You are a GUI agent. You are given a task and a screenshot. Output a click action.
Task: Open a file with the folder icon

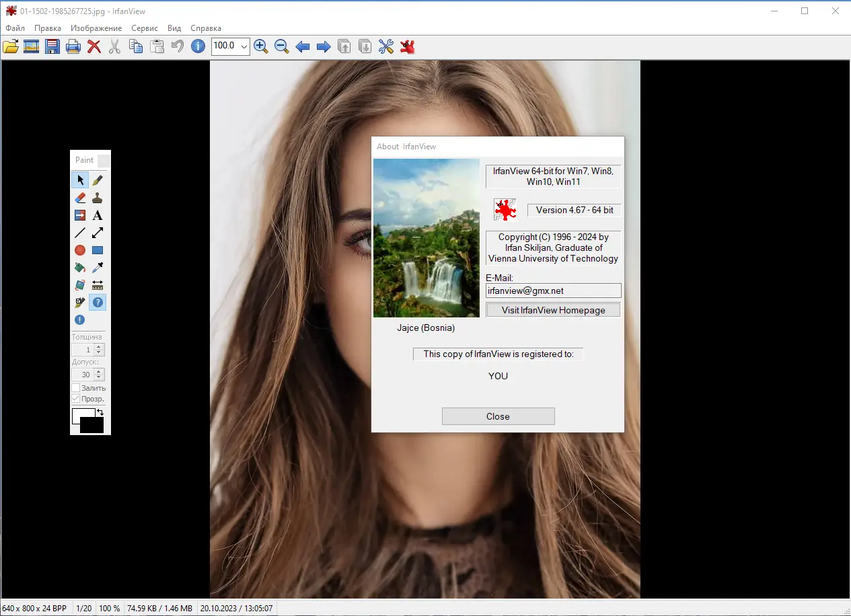click(x=10, y=46)
